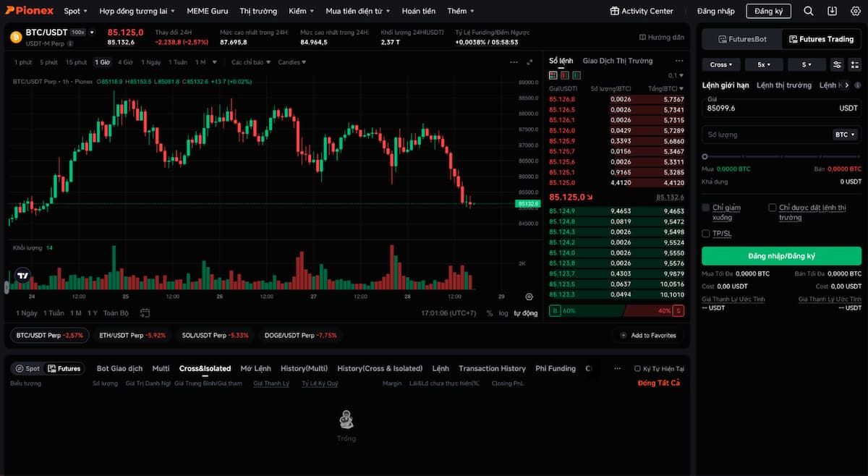Viewport: 868px width, 476px height.
Task: Expand chart to fullscreen
Action: 529,62
